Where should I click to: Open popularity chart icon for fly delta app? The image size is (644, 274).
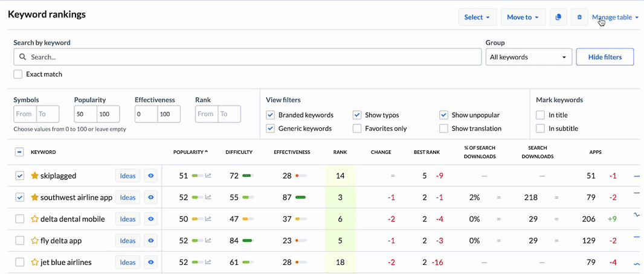pyautogui.click(x=208, y=241)
